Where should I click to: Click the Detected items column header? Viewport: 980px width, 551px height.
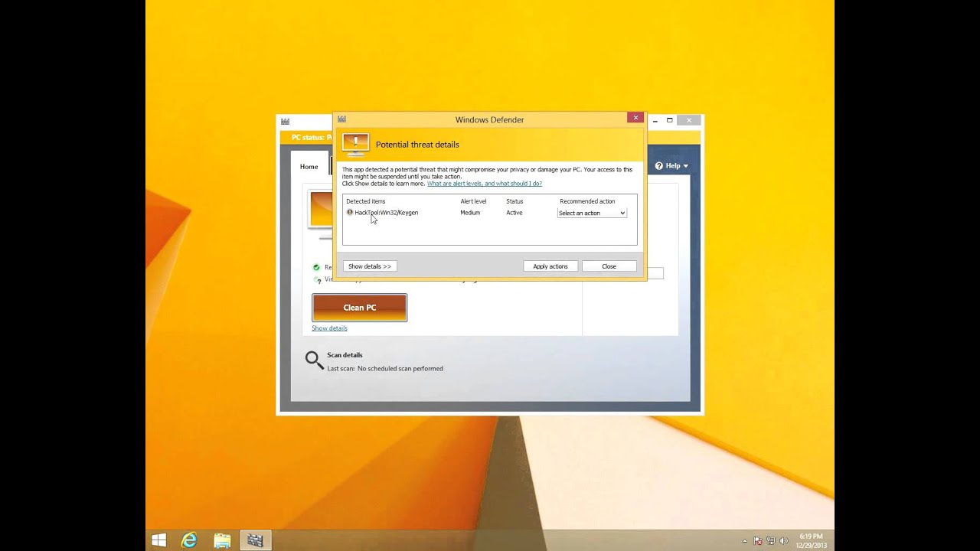click(366, 201)
